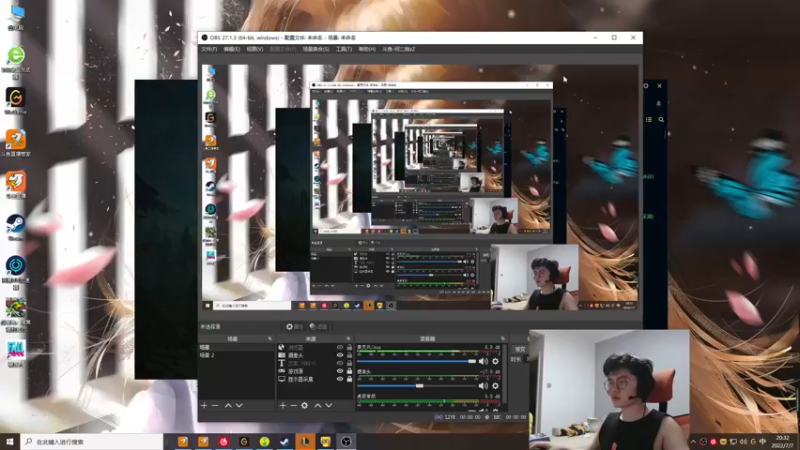This screenshot has height=450, width=800.
Task: Click the audio mixer panel scrollbar
Action: click(x=505, y=375)
